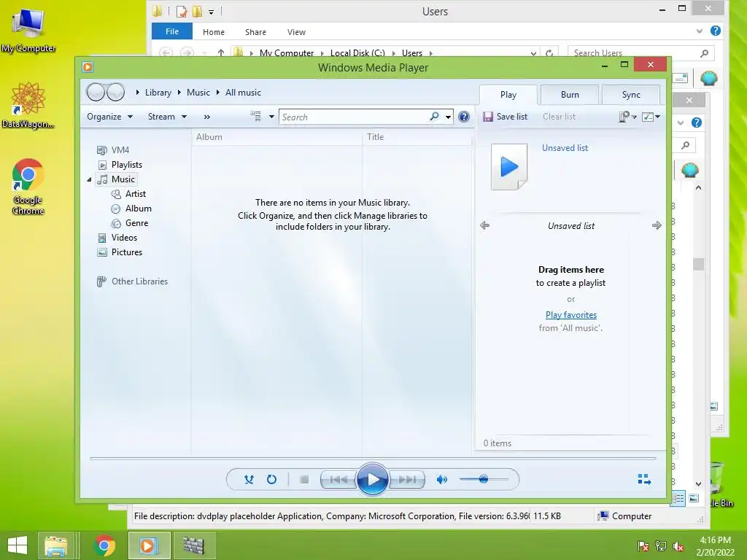Click the View options icon
Viewport: 747px width, 560px height.
click(x=256, y=117)
